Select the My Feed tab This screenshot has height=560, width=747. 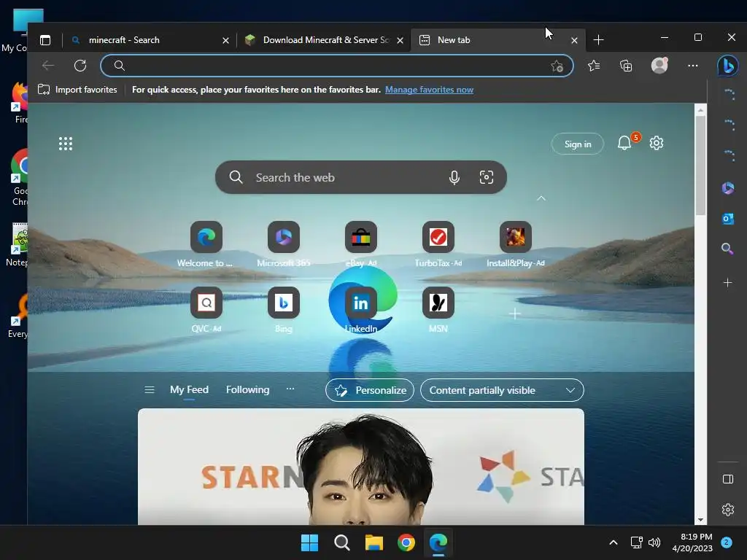(189, 389)
